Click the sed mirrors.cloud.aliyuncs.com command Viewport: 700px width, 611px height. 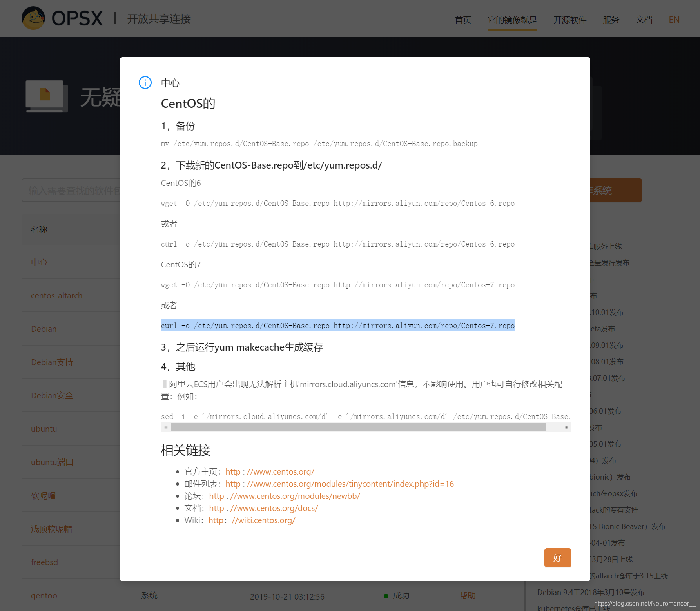pos(366,416)
